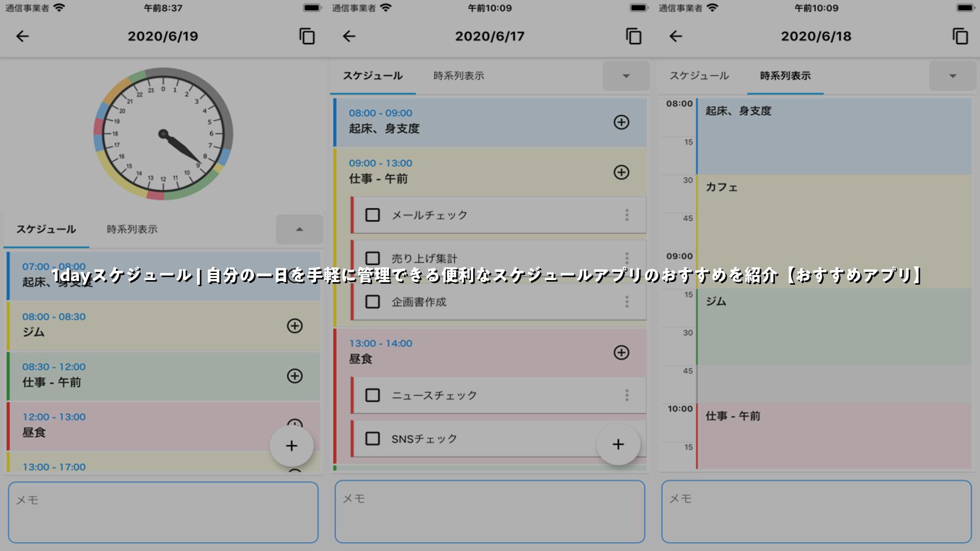Select 時系列表示 tab on 2020/6/19 screen
This screenshot has width=980, height=551.
point(132,230)
